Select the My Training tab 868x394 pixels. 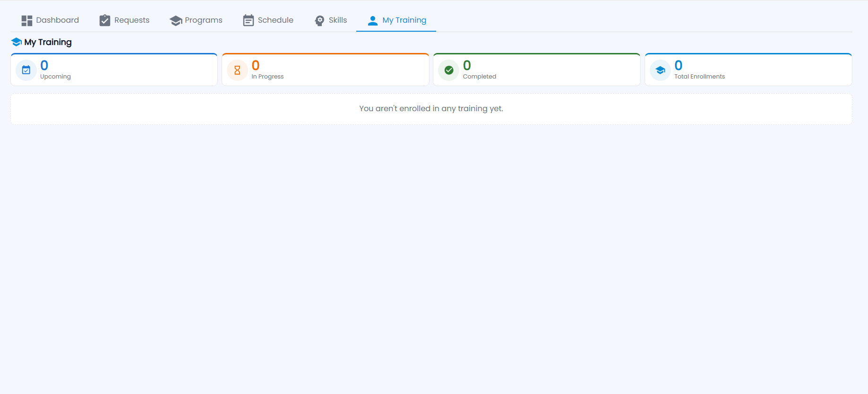[396, 20]
